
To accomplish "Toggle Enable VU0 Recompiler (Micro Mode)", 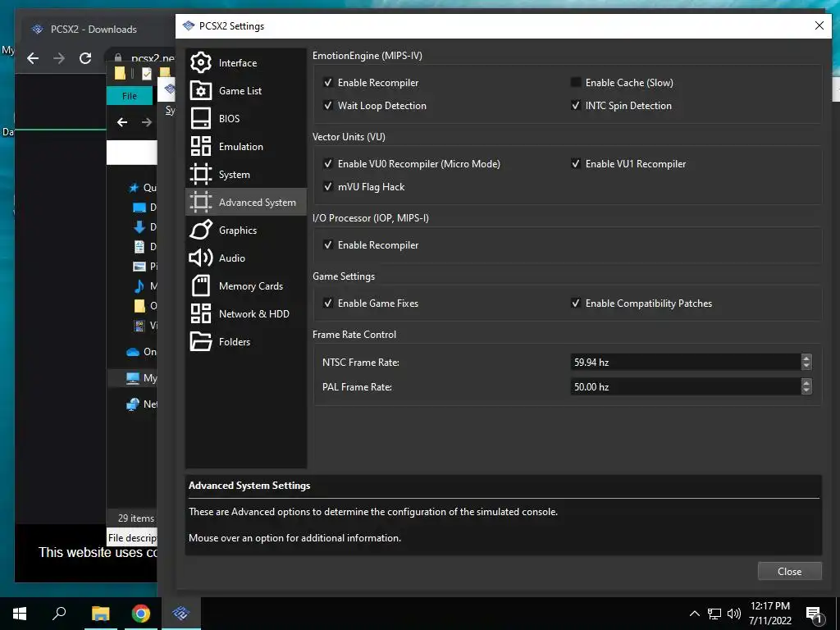I will click(328, 163).
